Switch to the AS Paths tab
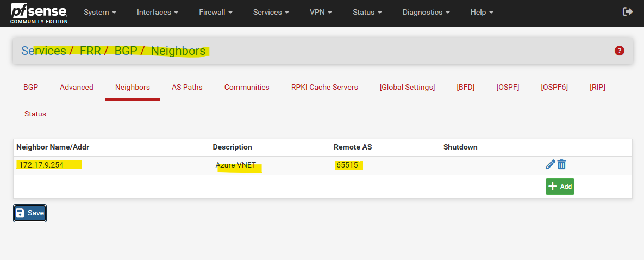Viewport: 644px width, 260px height. (187, 87)
